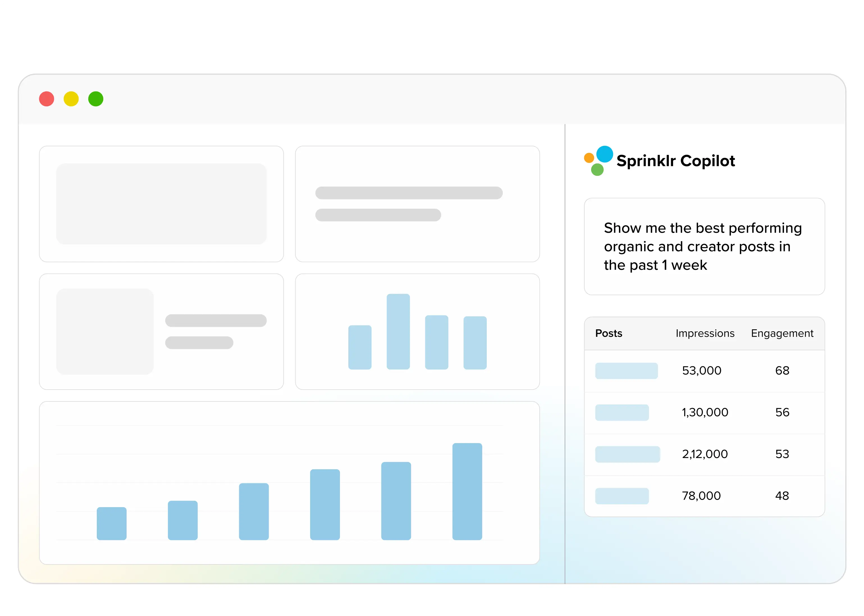Click the shortest bar in the bottom bar chart

click(x=112, y=523)
